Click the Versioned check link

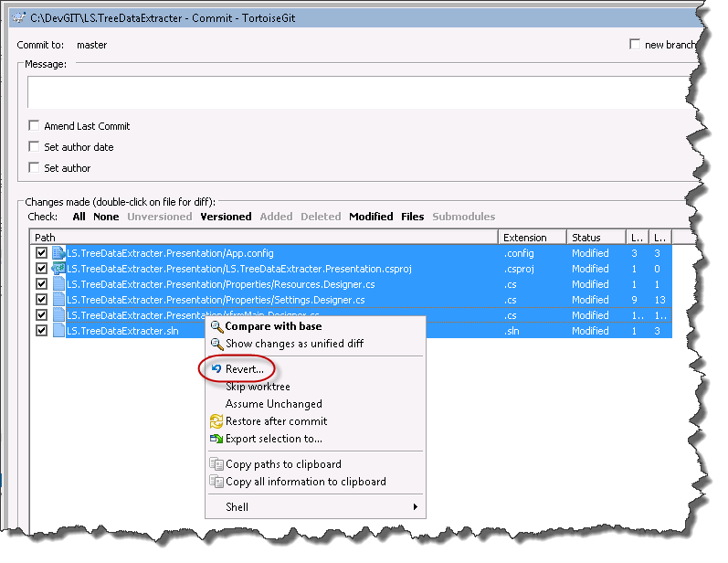click(226, 217)
